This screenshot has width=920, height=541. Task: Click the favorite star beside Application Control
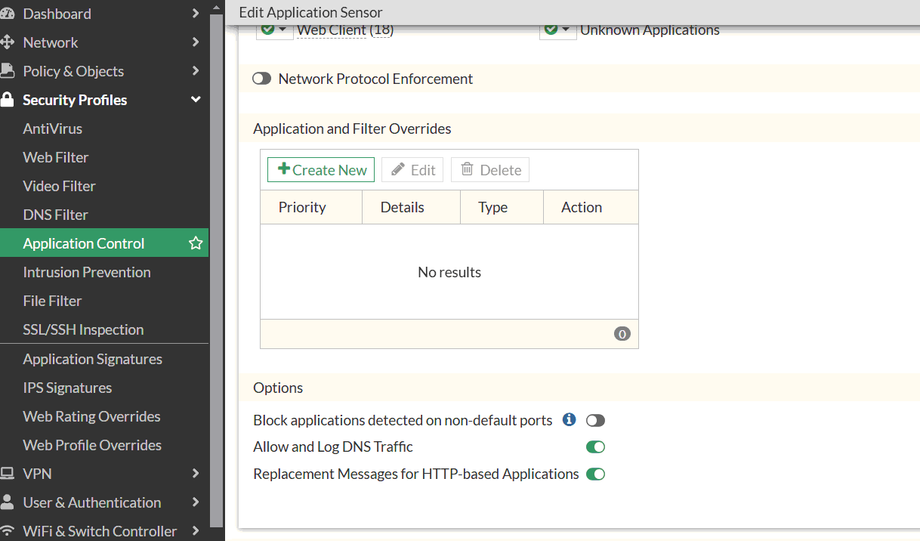pyautogui.click(x=196, y=243)
